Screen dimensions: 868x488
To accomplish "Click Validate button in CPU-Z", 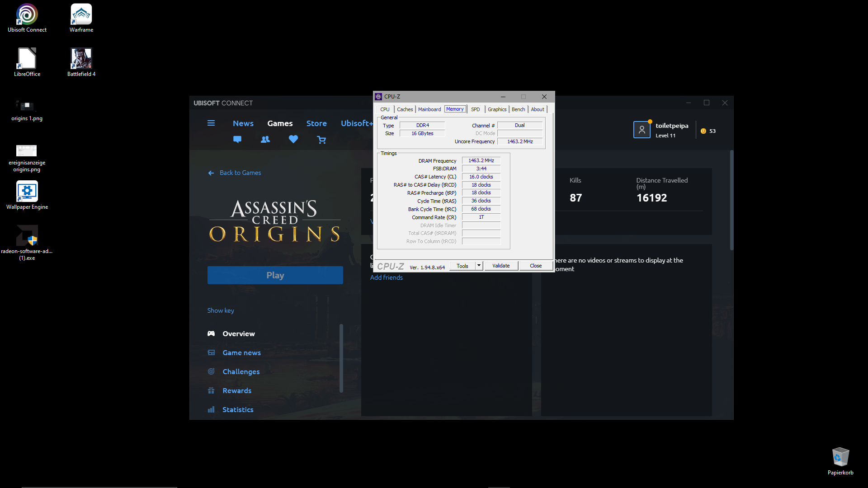I will [501, 266].
